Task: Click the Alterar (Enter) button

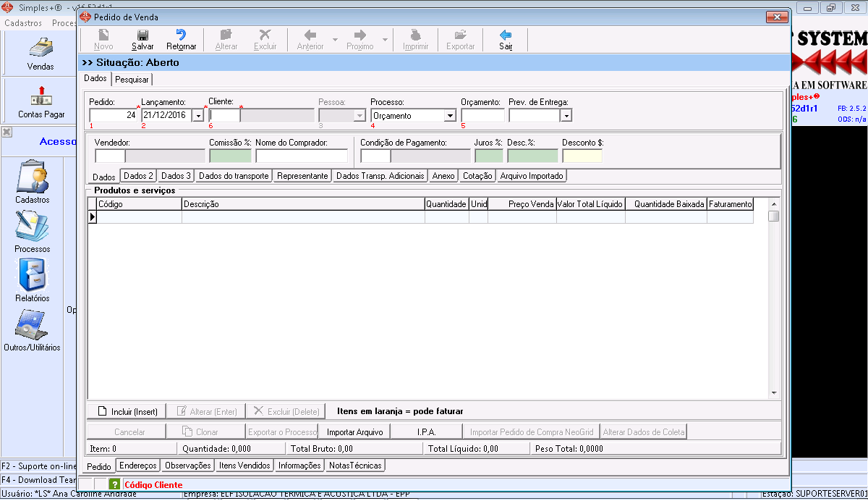Action: (206, 411)
